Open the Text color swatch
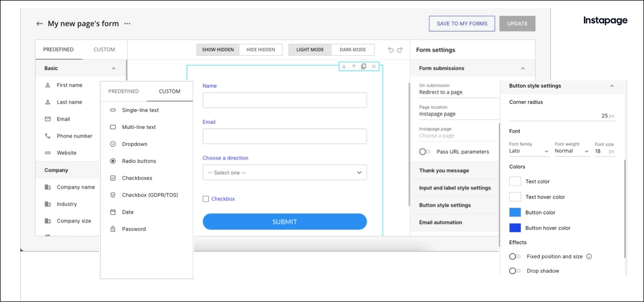The height and width of the screenshot is (302, 644). tap(515, 181)
